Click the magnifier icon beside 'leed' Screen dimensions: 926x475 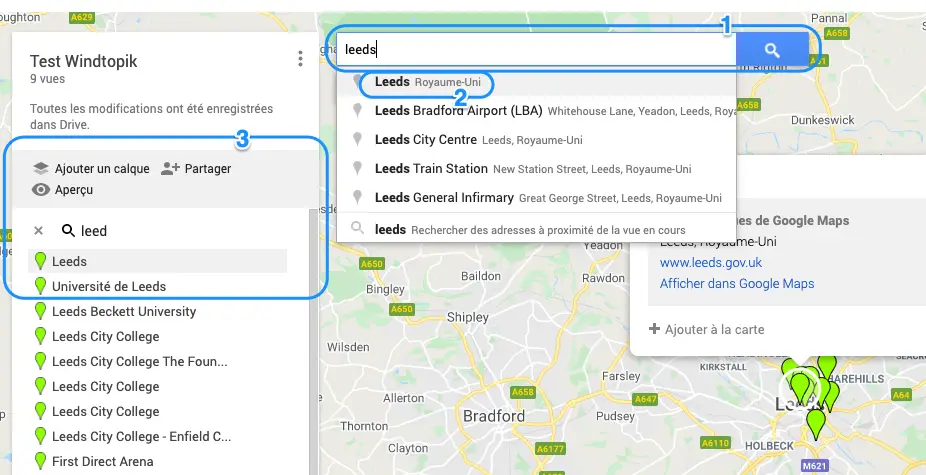[x=69, y=230]
